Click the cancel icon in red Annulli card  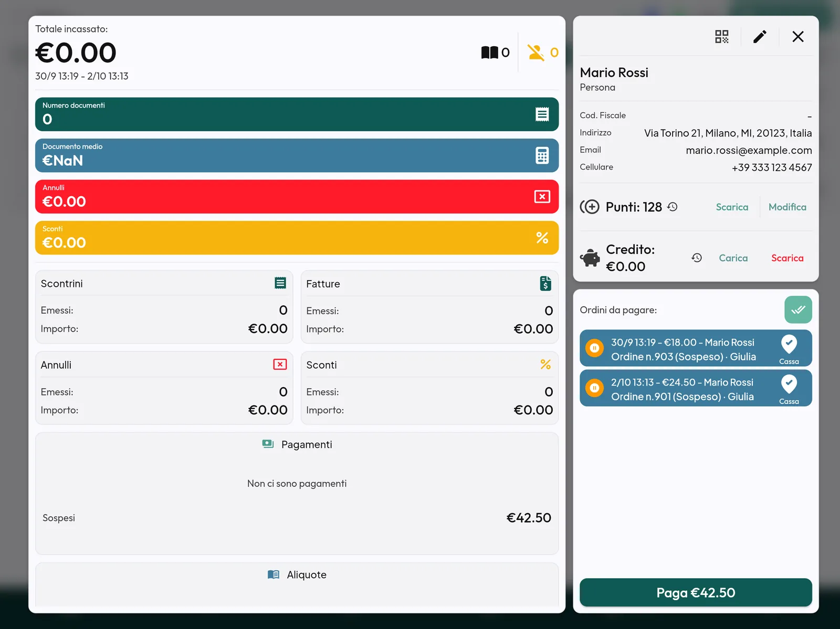point(542,197)
